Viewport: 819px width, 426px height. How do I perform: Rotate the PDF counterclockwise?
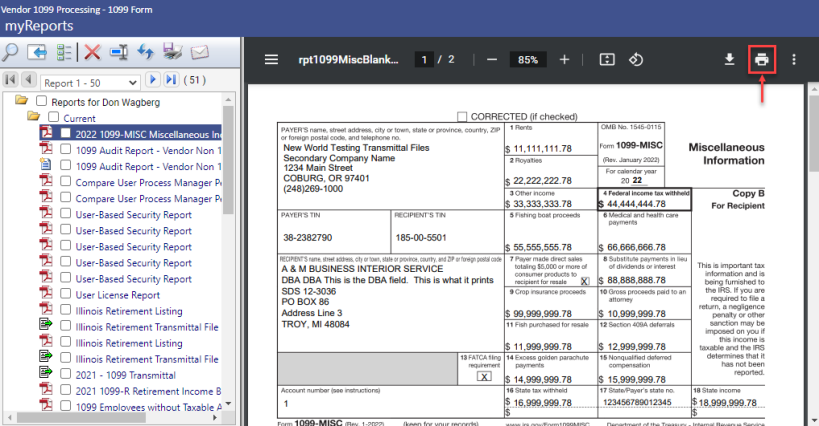pos(635,60)
